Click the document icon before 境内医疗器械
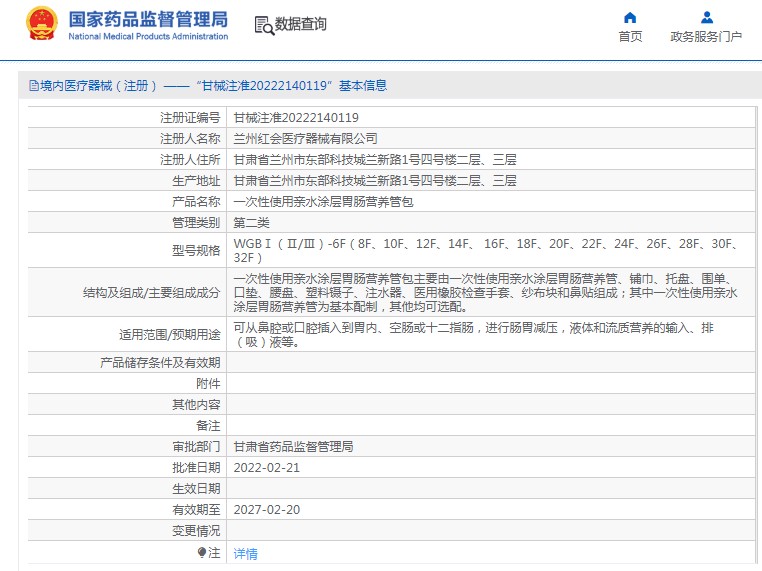Viewport: 762px width, 571px height. [x=34, y=86]
